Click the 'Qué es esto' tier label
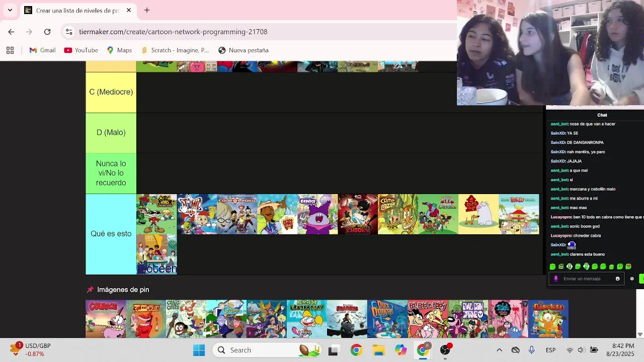Screen dimensions: 644x362 tap(111, 234)
